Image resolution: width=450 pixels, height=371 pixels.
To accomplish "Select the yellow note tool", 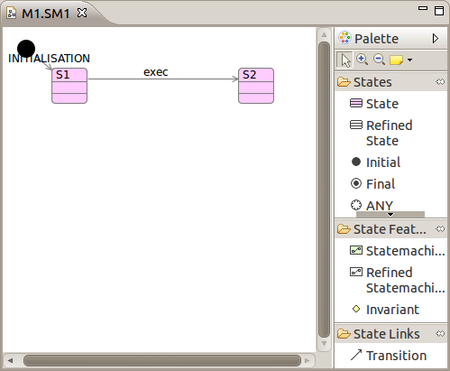I will 396,60.
